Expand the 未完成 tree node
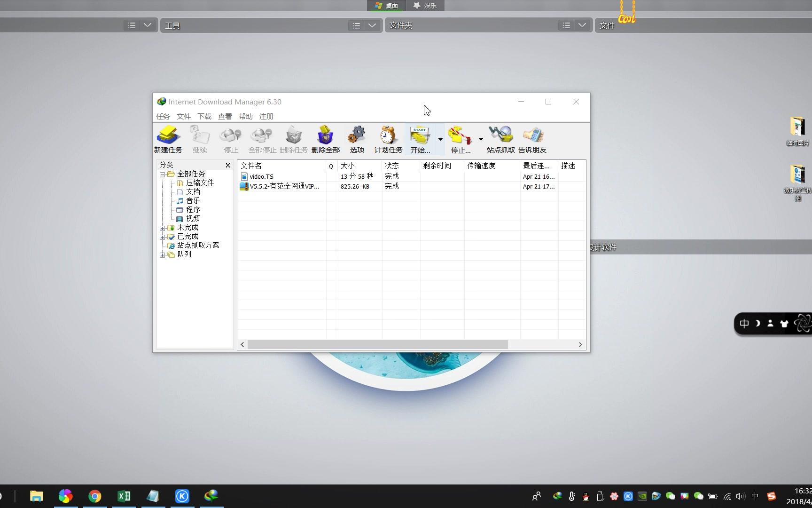The width and height of the screenshot is (812, 508). (162, 228)
